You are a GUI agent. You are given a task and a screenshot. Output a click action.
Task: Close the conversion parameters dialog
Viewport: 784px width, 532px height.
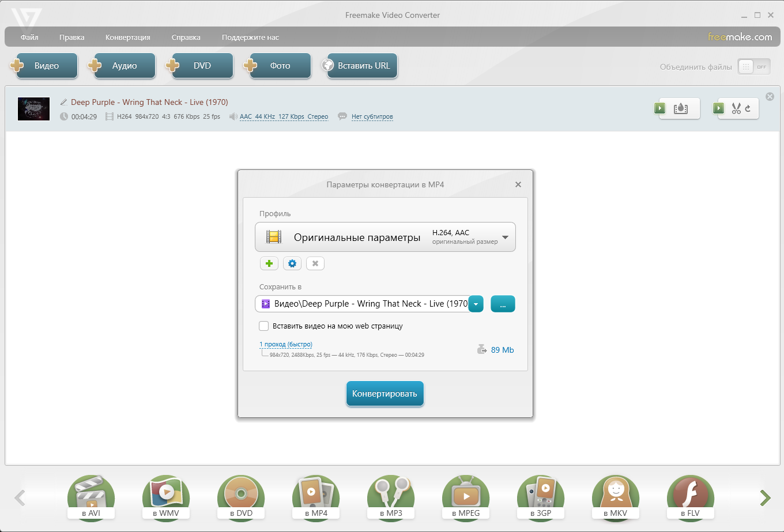(x=518, y=184)
